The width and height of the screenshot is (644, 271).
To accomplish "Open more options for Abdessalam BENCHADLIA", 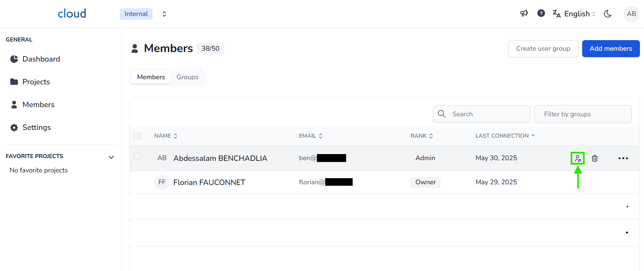I will [623, 158].
